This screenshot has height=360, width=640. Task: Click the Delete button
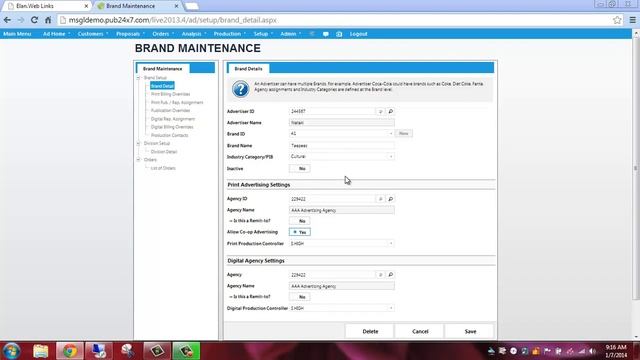(x=370, y=331)
